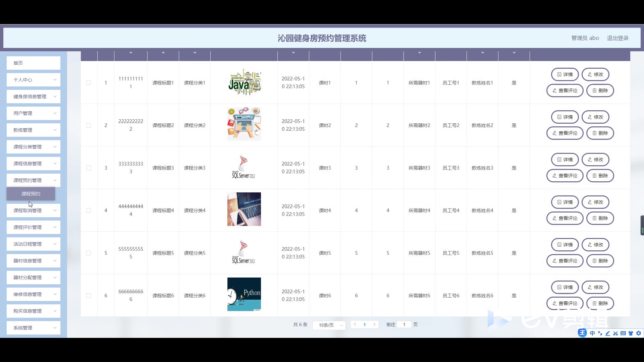Tick the checkbox for row 1
644x362 pixels.
(x=89, y=83)
